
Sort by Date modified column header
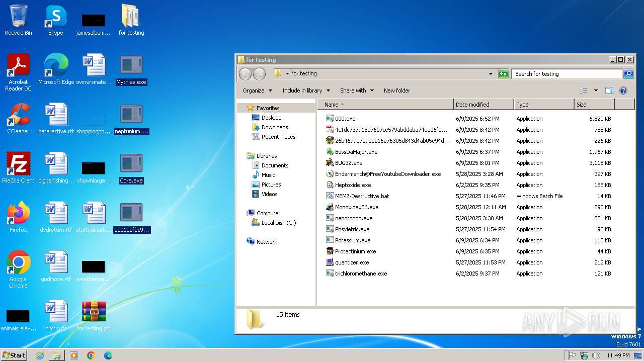(484, 105)
